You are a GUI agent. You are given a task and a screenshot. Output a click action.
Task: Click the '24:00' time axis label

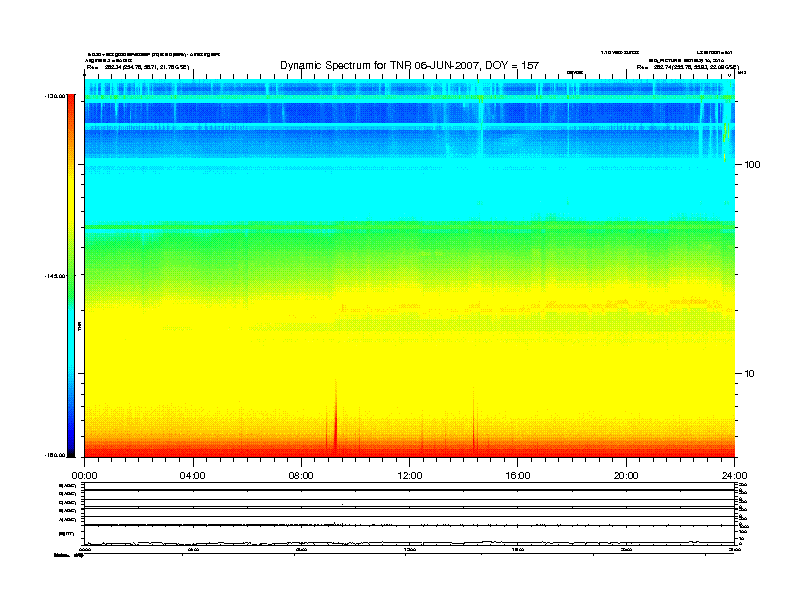[734, 476]
